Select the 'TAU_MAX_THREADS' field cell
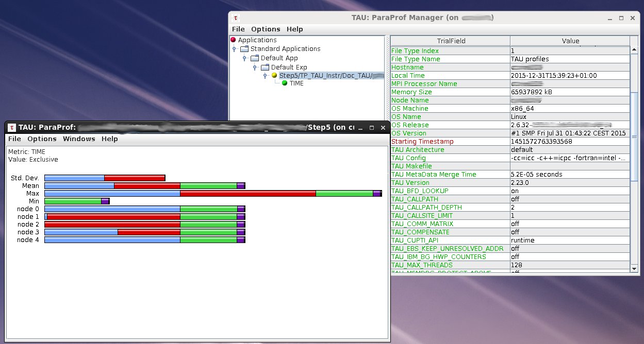Image resolution: width=644 pixels, height=344 pixels. pos(450,265)
